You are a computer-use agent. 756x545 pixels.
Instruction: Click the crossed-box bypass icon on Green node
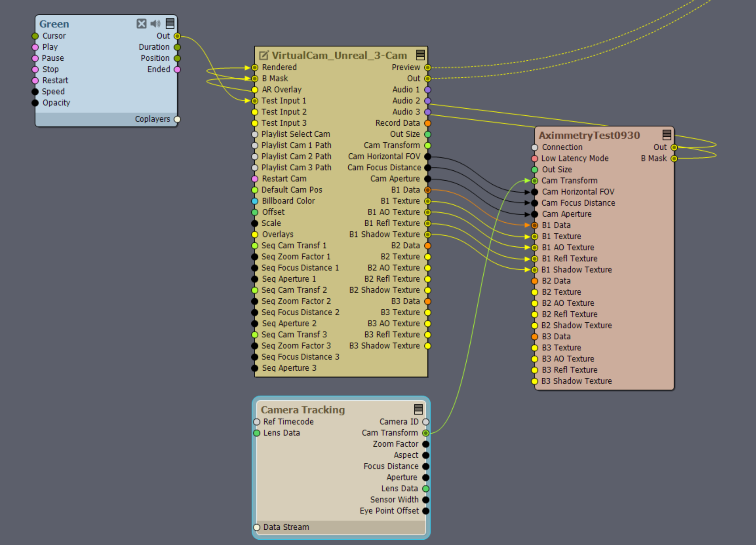click(141, 24)
